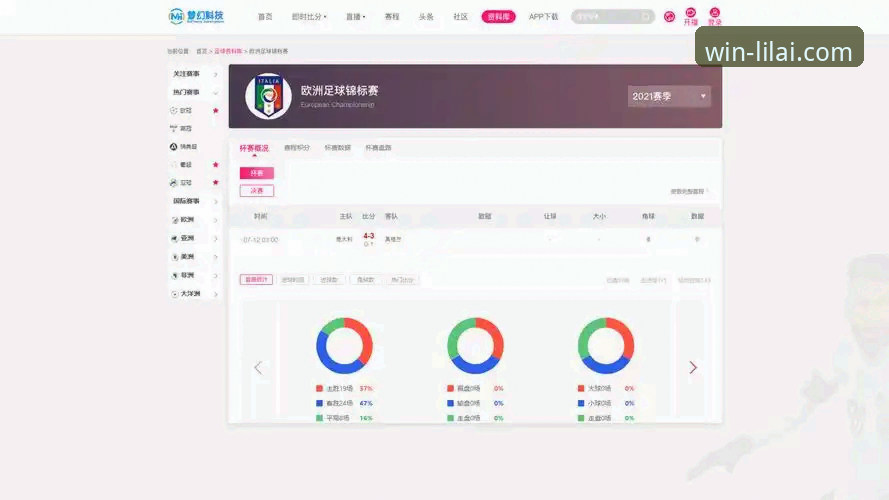Switch to the 杯赛盘路 tab
The image size is (889, 500).
[378, 148]
